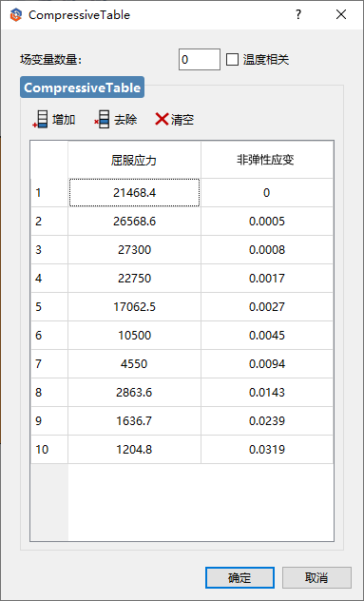The height and width of the screenshot is (601, 364).
Task: Select row header 1
Action: click(49, 192)
